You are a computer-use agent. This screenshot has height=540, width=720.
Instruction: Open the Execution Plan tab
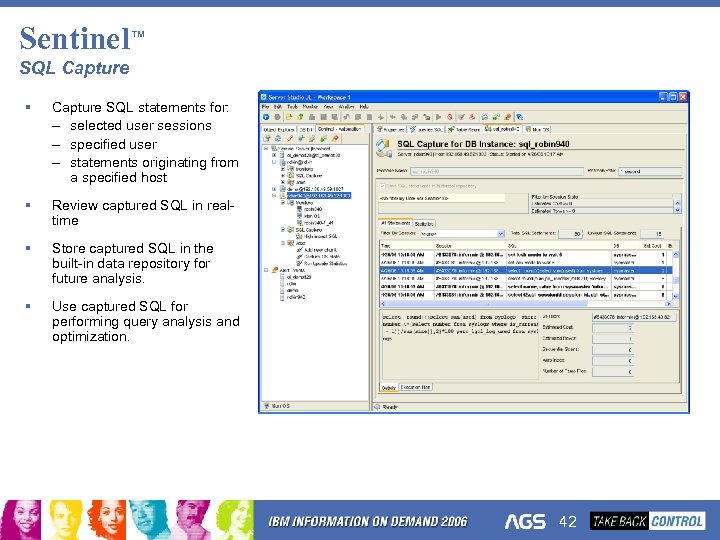pyautogui.click(x=416, y=387)
